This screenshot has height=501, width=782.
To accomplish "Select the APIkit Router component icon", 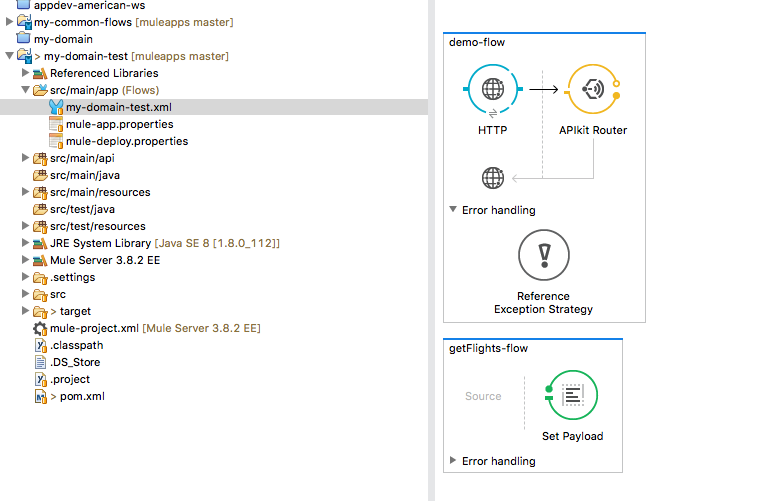I will pos(593,90).
